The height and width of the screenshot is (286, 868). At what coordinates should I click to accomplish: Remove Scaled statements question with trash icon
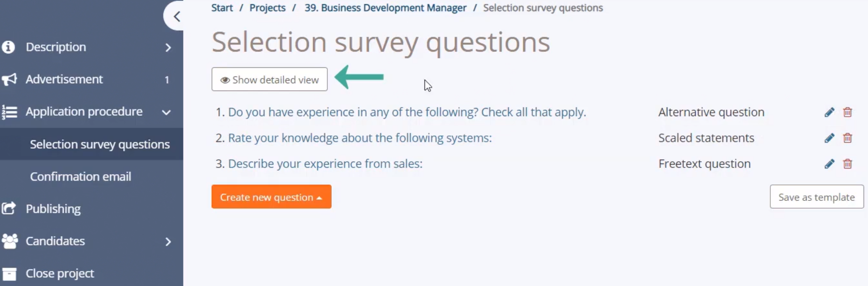tap(848, 138)
